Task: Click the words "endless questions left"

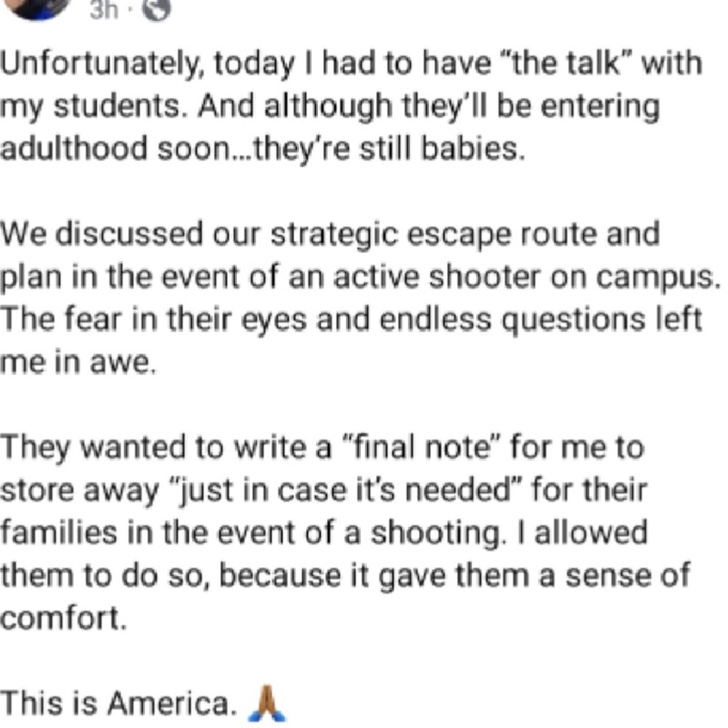Action: tap(541, 319)
